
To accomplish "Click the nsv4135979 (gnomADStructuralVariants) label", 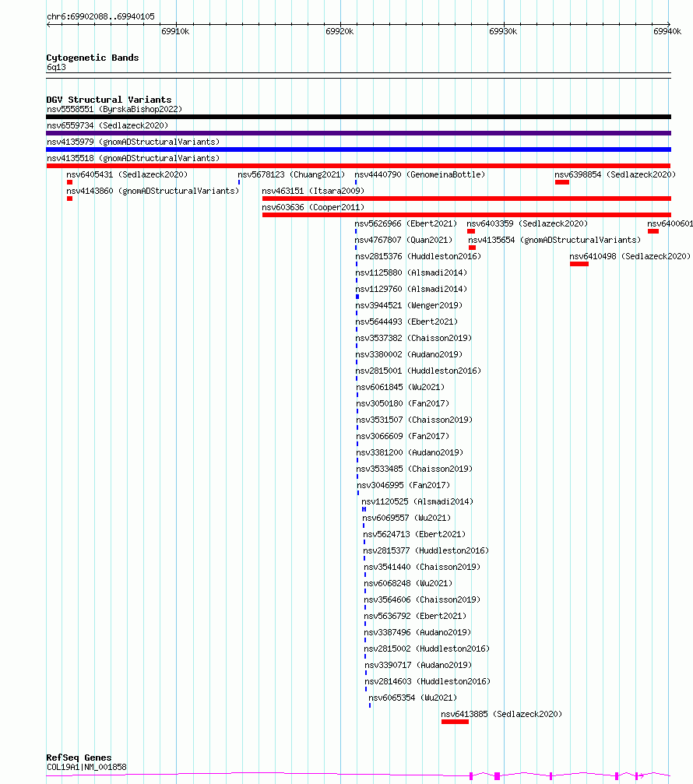I will (x=133, y=142).
